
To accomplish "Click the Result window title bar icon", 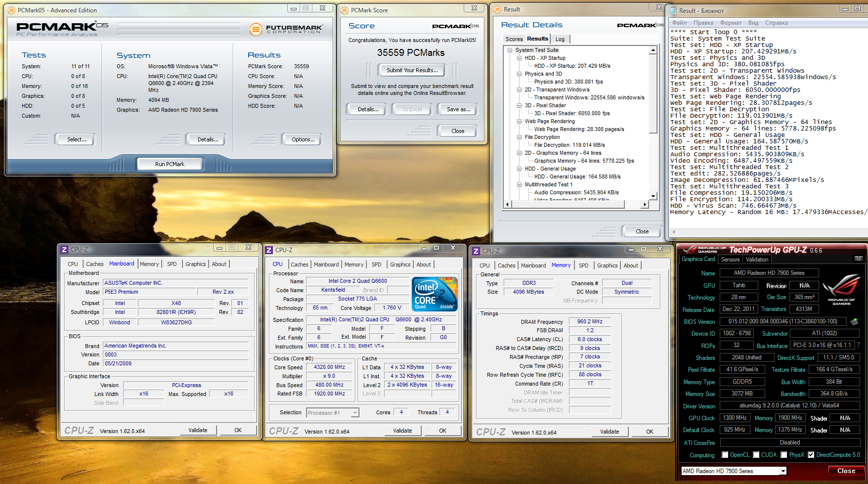I will pos(497,9).
